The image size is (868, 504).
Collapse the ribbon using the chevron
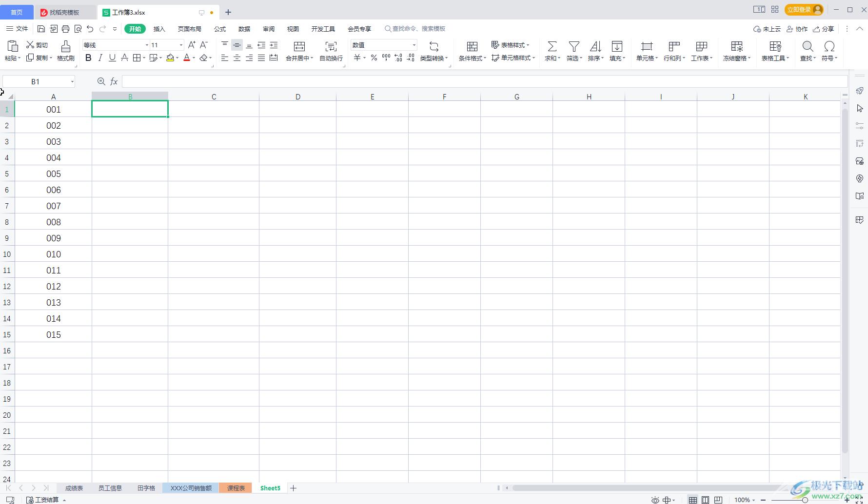860,29
